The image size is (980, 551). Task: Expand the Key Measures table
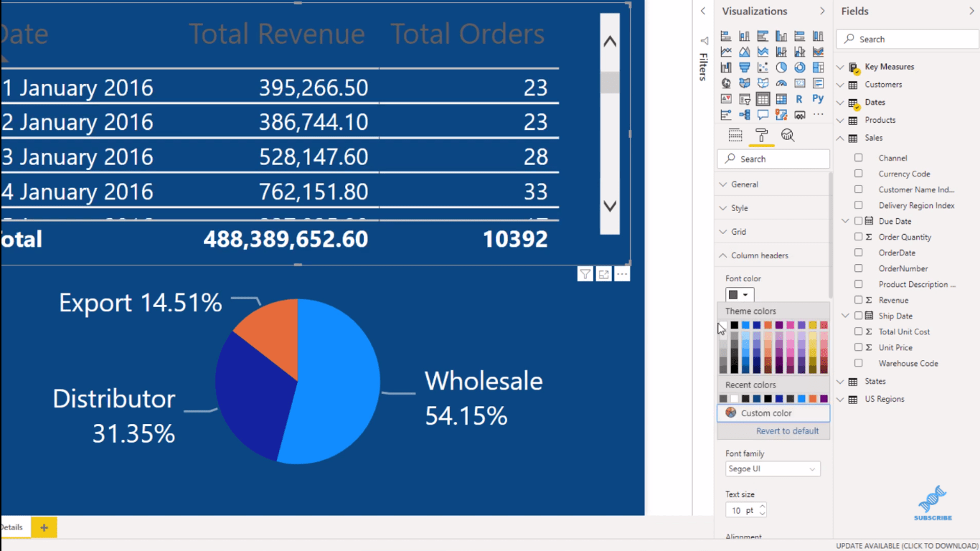(x=840, y=67)
